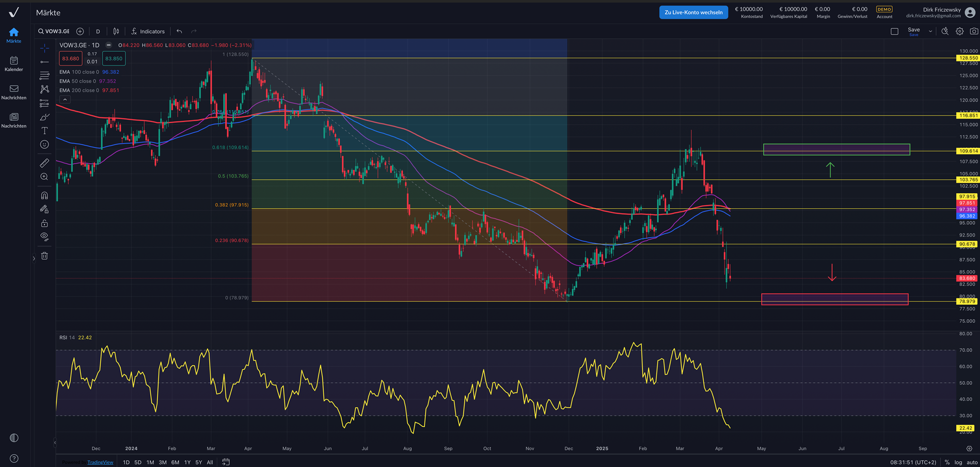Open the Save layout dropdown arrow
Viewport: 980px width, 467px height.
(x=930, y=32)
